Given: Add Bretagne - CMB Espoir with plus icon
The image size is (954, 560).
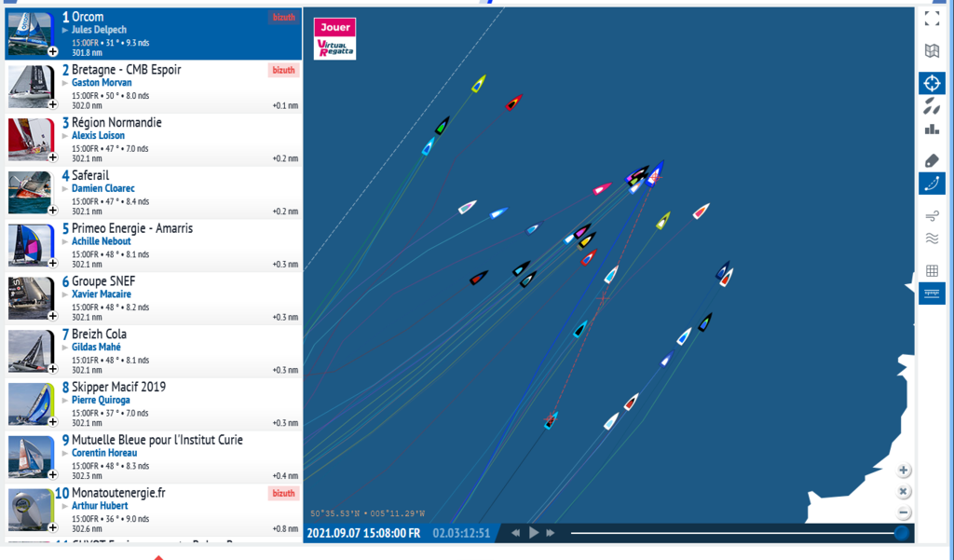Looking at the screenshot, I should click(53, 104).
